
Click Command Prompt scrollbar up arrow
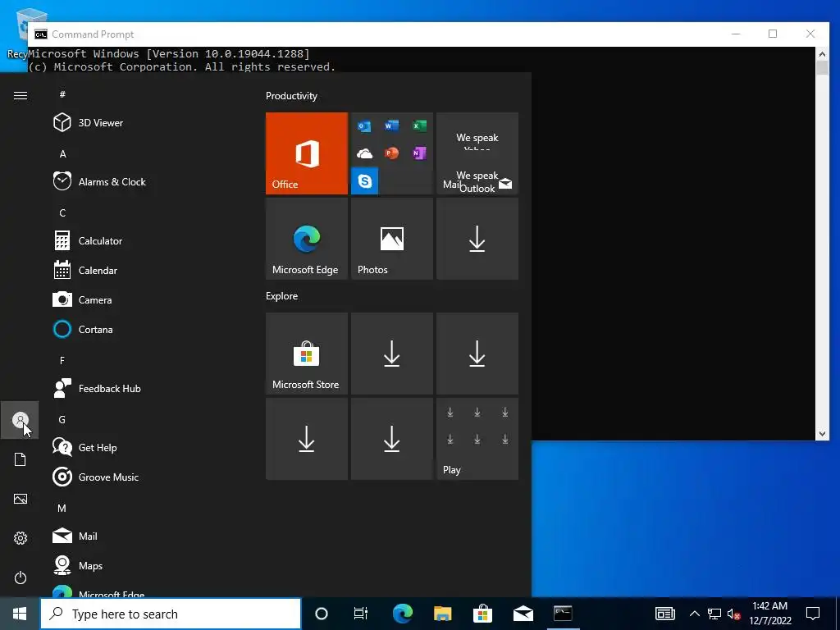(822, 53)
